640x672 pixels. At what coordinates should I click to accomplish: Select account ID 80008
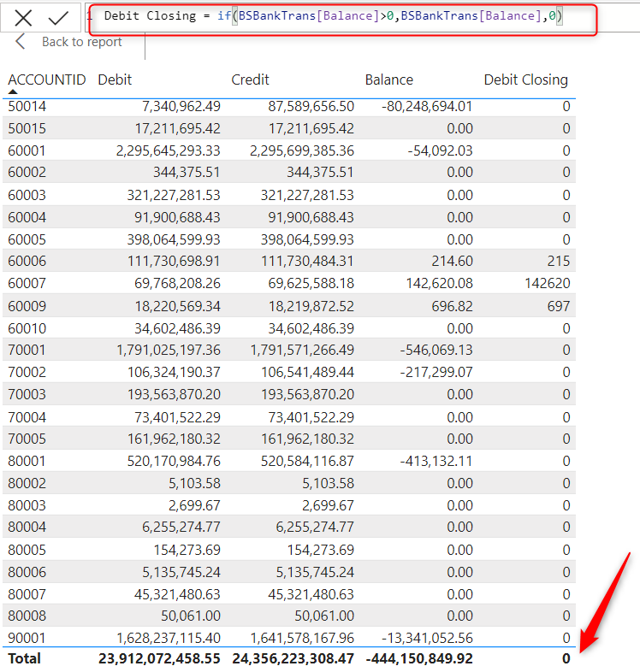click(27, 616)
